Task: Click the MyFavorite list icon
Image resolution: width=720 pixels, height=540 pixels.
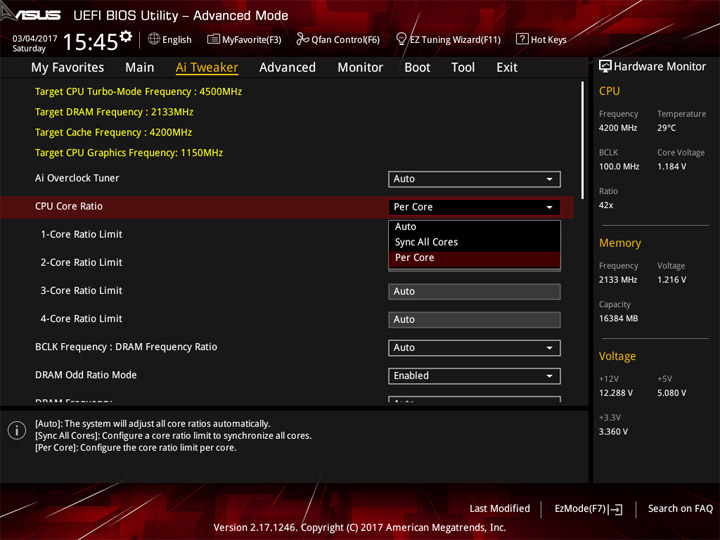Action: [x=213, y=39]
